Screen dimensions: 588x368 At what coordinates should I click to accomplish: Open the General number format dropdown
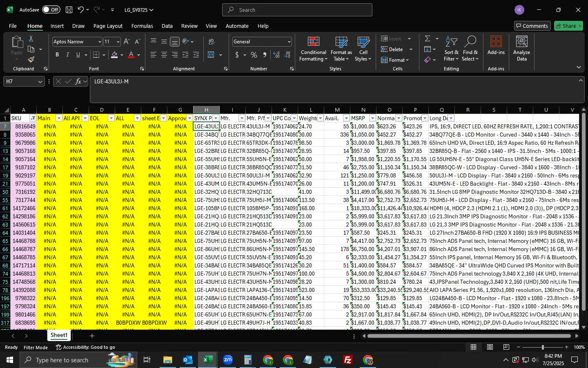289,42
